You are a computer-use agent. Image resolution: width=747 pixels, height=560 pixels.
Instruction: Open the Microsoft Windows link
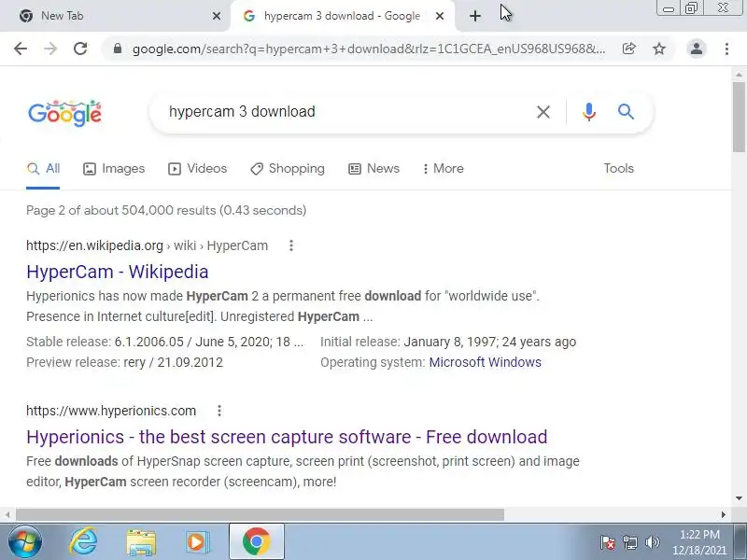pos(485,362)
